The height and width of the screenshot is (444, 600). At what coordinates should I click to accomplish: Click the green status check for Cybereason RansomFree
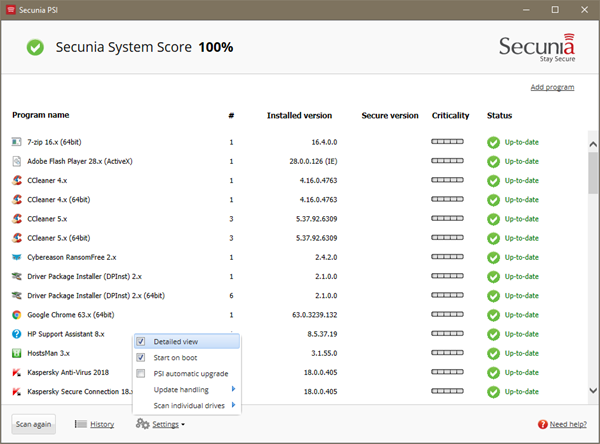pos(493,258)
